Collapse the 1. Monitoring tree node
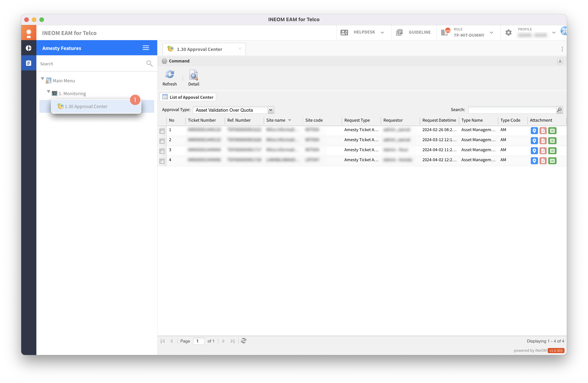The image size is (588, 383). point(48,92)
